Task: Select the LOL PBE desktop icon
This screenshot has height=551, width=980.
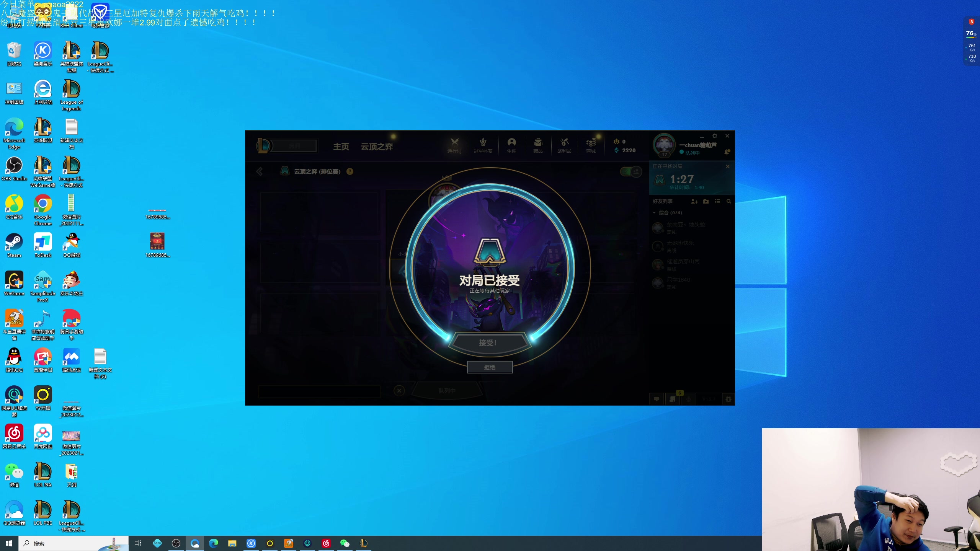Action: (43, 513)
